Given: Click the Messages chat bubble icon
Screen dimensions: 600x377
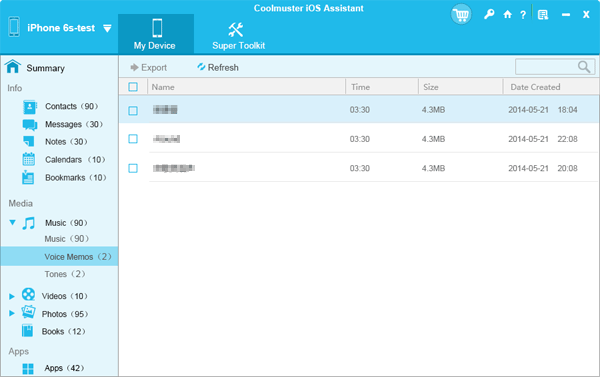Looking at the screenshot, I should point(29,125).
